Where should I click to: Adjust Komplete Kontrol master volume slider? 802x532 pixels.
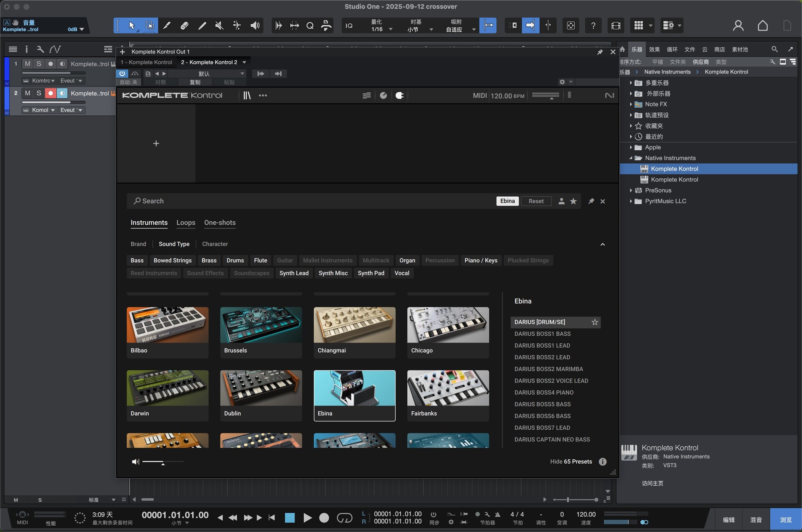pos(545,96)
